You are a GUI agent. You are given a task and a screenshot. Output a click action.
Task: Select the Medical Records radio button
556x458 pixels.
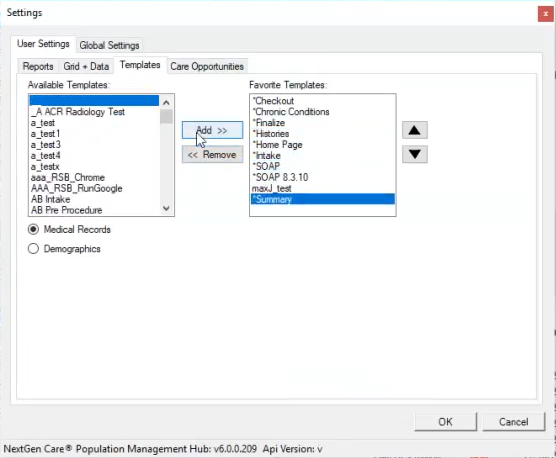pos(33,229)
